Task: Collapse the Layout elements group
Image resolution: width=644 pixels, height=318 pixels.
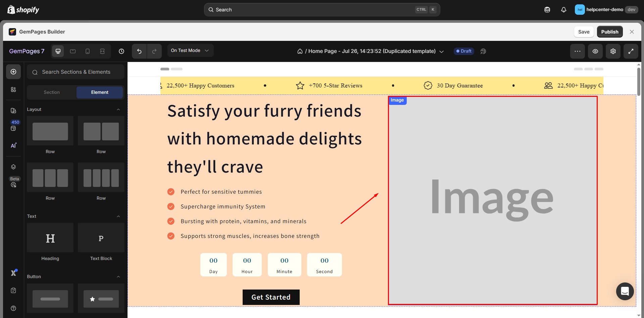Action: (x=118, y=110)
